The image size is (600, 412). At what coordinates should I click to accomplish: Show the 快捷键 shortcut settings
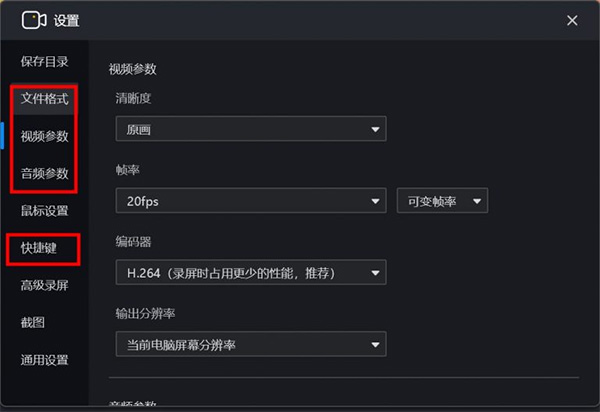pyautogui.click(x=38, y=248)
